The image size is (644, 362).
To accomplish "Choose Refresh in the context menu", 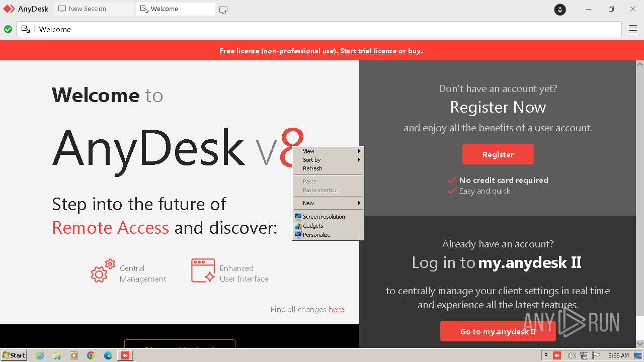I will pyautogui.click(x=328, y=168).
